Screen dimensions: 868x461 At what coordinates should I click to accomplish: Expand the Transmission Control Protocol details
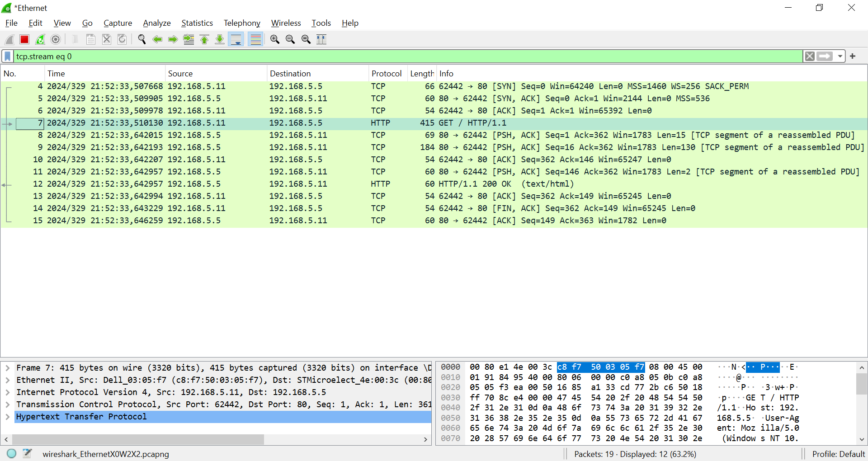pos(7,405)
